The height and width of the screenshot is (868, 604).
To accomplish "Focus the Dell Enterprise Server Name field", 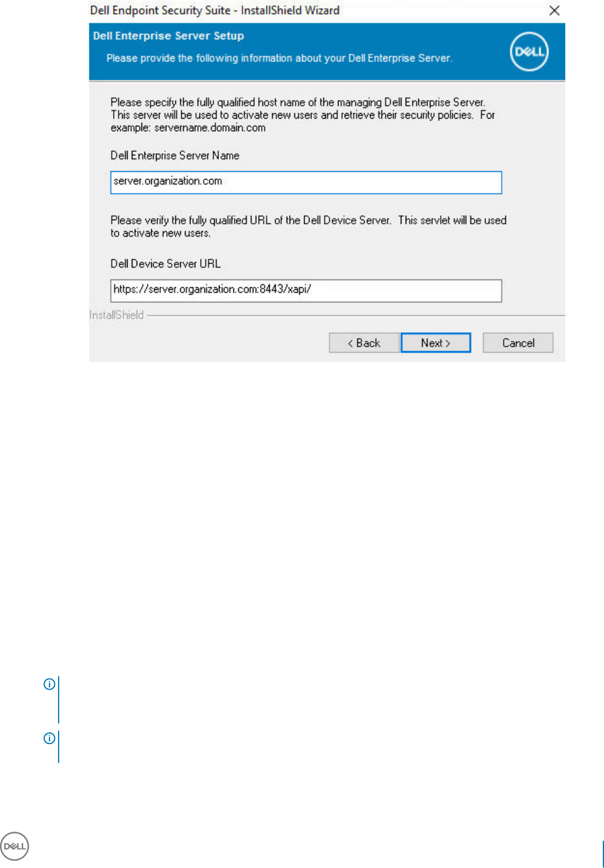I will coord(306,182).
